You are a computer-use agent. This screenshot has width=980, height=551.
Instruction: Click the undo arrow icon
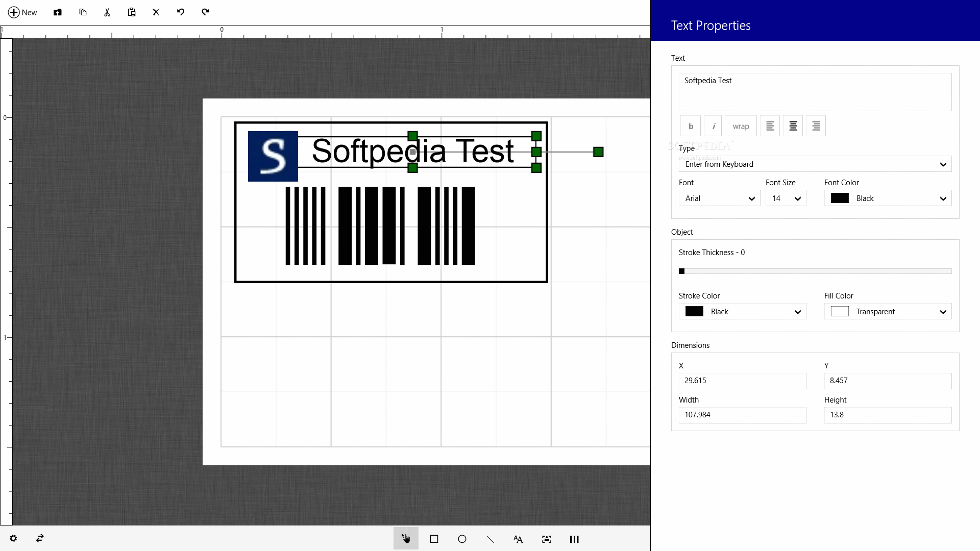181,12
